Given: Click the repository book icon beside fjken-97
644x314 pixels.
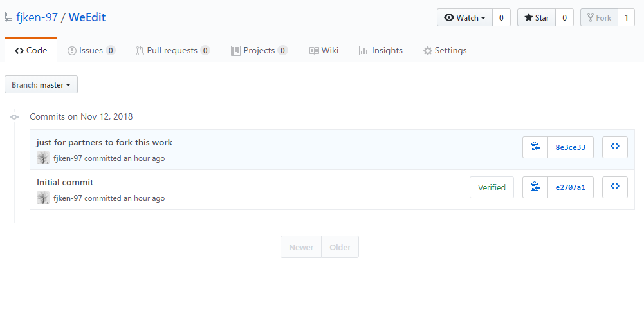Looking at the screenshot, I should (x=8, y=17).
